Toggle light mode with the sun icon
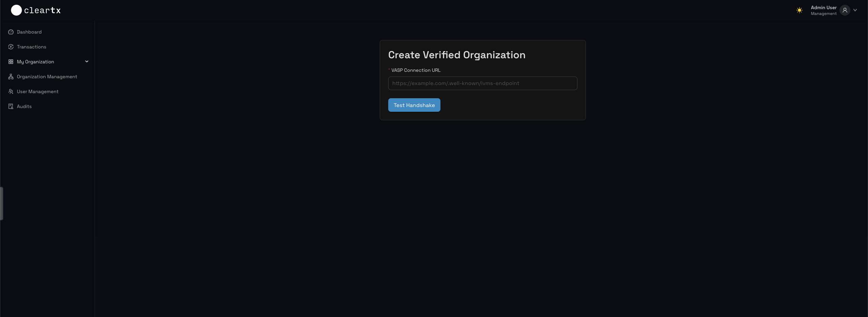The width and height of the screenshot is (868, 317). click(799, 10)
